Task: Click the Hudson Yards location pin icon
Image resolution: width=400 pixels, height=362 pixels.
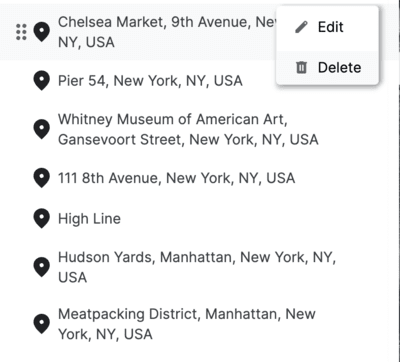Action: click(42, 267)
